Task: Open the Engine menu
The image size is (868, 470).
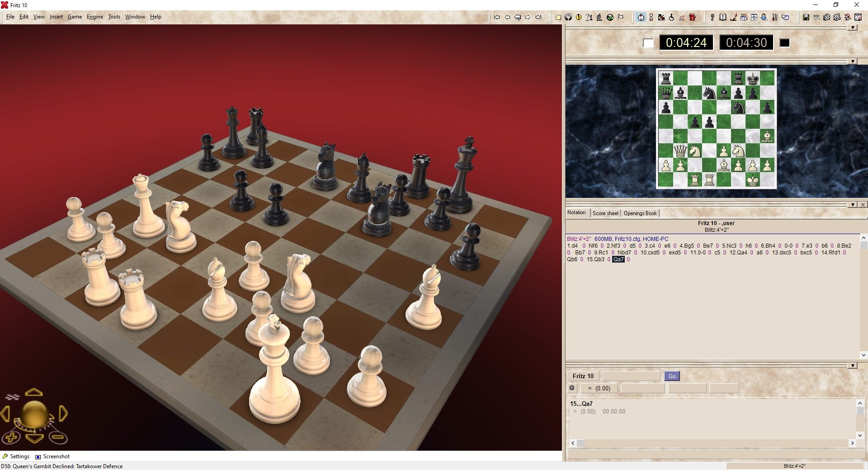Action: click(x=95, y=17)
